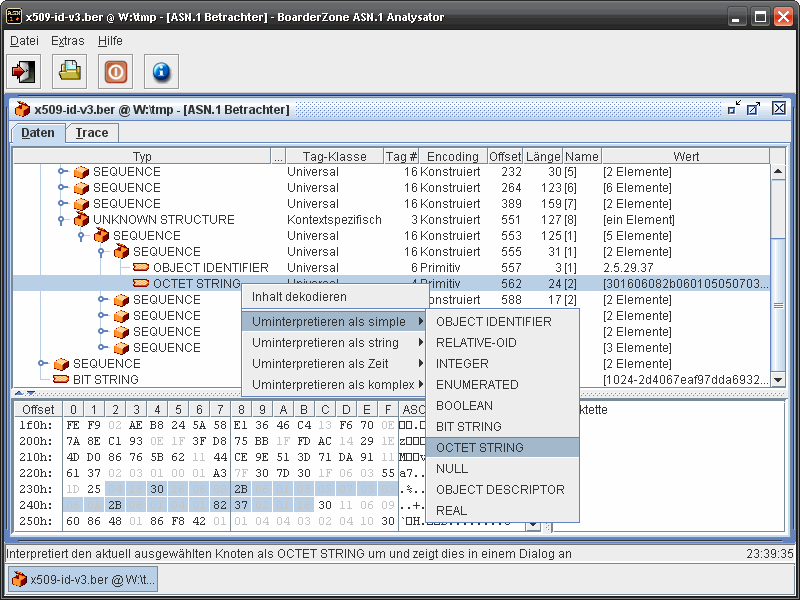Choose BOOLEAN in submenu
The height and width of the screenshot is (600, 800).
pos(502,405)
